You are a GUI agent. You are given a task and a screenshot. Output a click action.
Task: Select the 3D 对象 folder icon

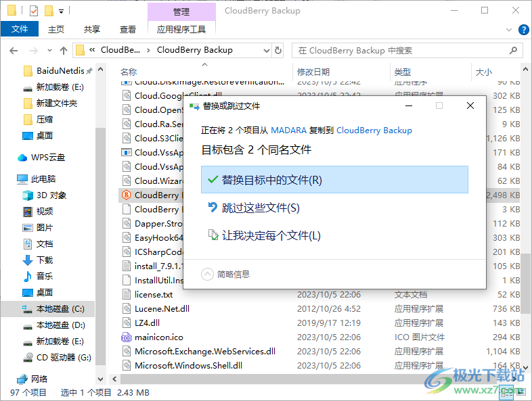click(x=28, y=195)
